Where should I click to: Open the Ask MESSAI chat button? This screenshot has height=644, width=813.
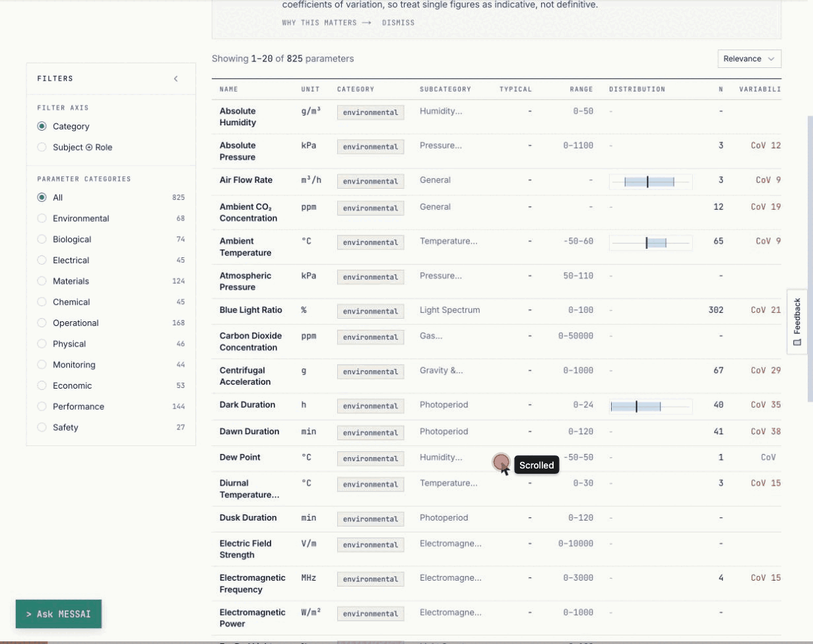[59, 614]
